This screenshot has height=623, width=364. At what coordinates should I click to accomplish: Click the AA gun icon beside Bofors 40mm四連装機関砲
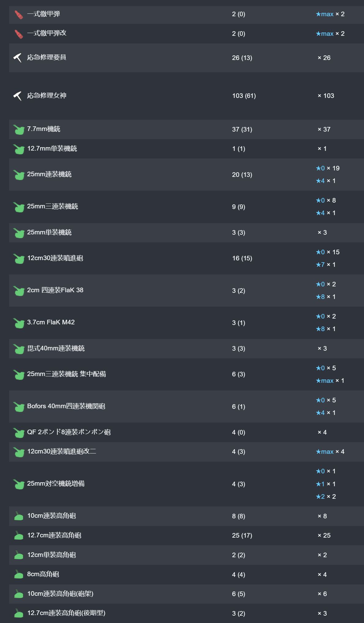(x=19, y=407)
